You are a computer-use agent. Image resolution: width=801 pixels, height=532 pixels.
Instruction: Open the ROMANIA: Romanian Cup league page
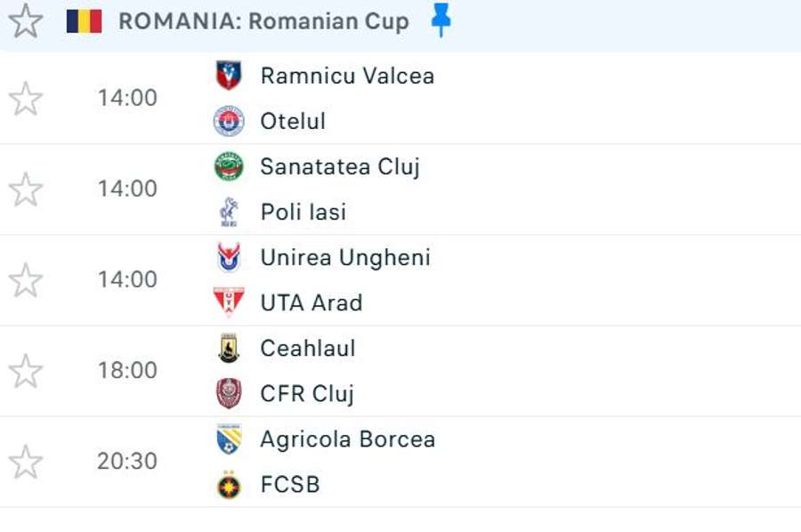pos(263,21)
